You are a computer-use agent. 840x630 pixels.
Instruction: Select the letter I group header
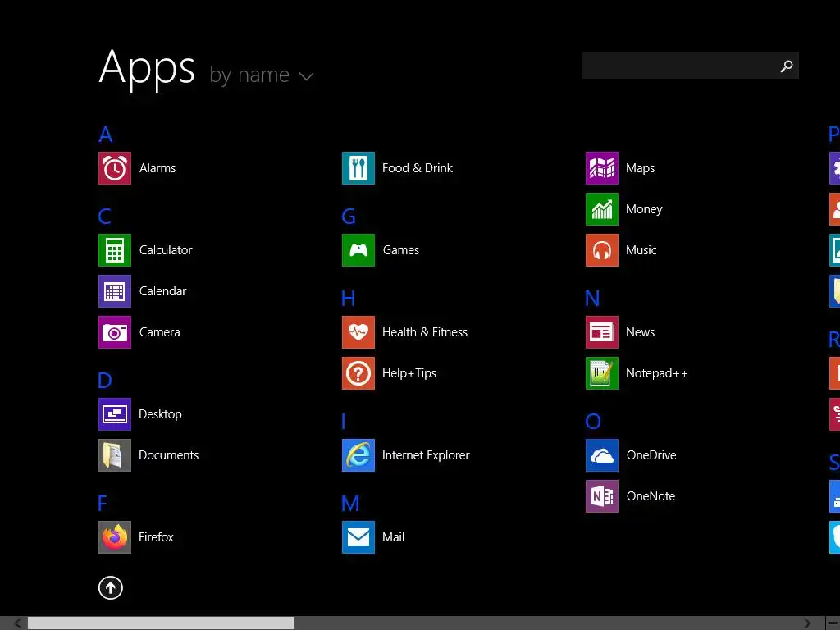344,422
